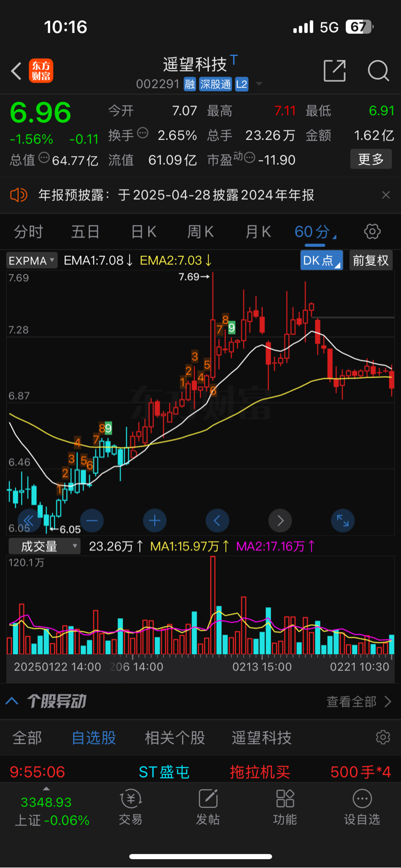Image resolution: width=401 pixels, height=868 pixels.
Task: Tap the announcement speaker icon
Action: tap(19, 195)
